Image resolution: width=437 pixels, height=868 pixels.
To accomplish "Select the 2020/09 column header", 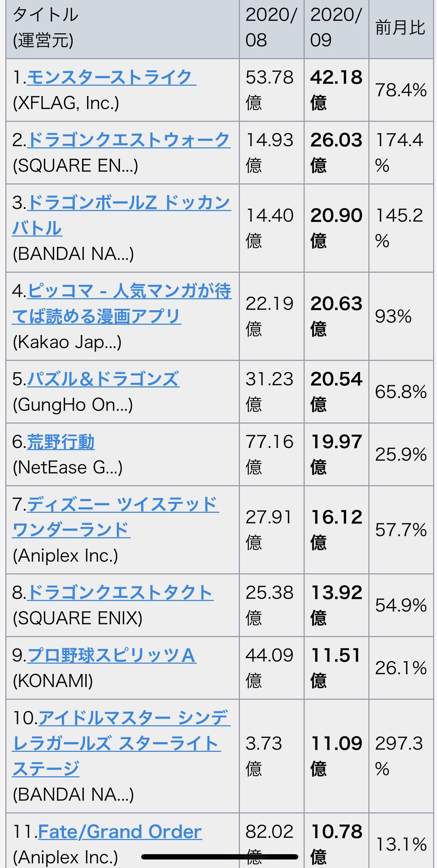I will pos(336,29).
